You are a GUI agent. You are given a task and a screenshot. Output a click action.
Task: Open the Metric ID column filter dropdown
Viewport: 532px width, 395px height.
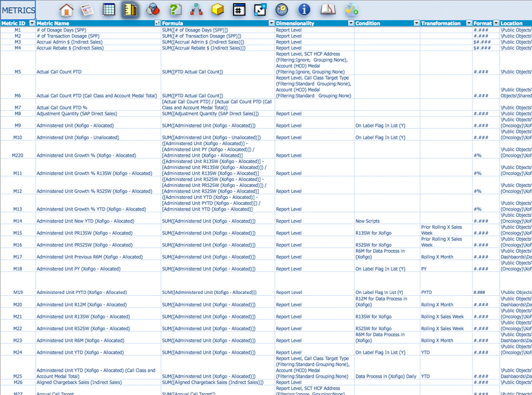32,23
